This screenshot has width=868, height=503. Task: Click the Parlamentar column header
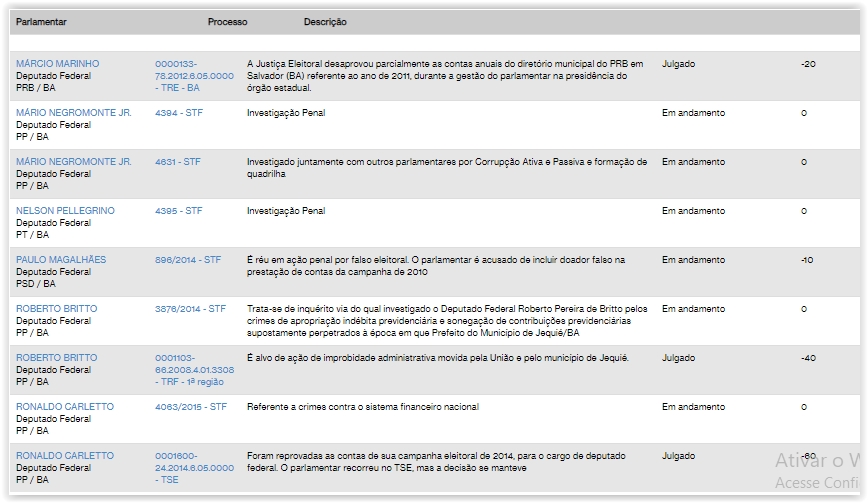coord(41,22)
